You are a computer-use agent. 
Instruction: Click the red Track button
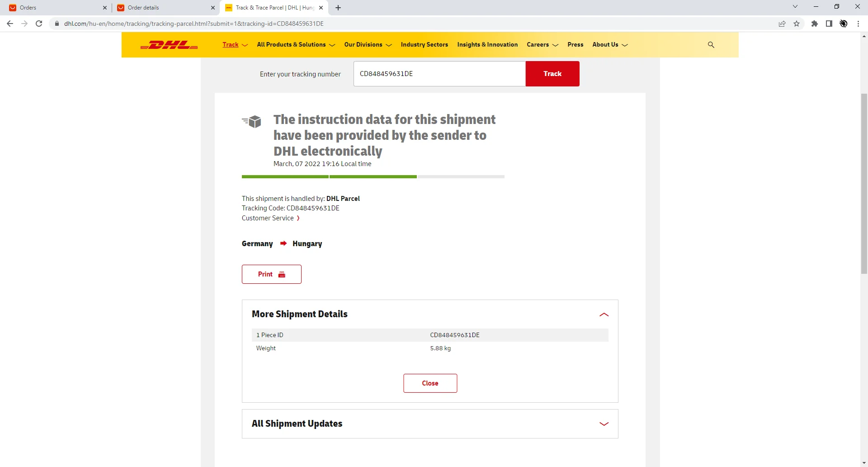click(552, 74)
